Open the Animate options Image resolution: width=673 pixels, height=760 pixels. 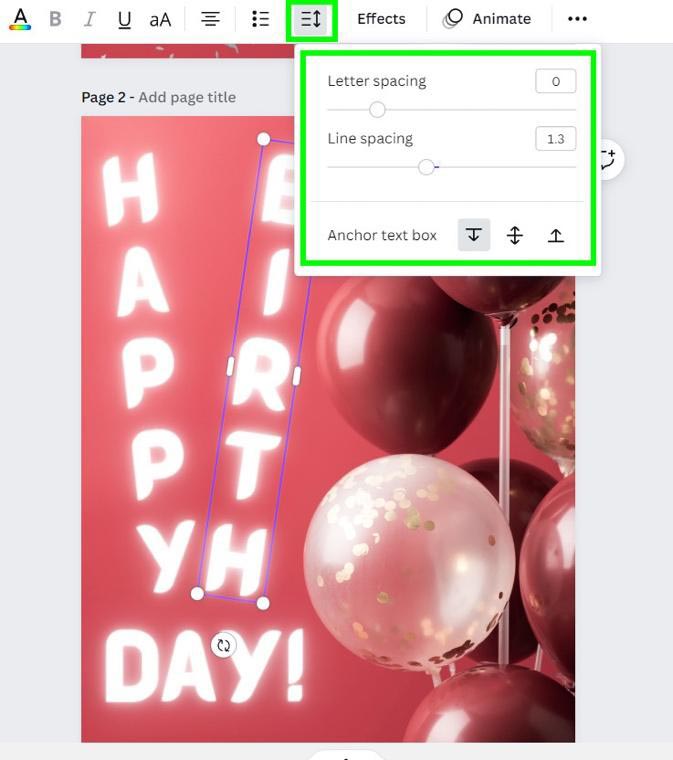tap(487, 19)
